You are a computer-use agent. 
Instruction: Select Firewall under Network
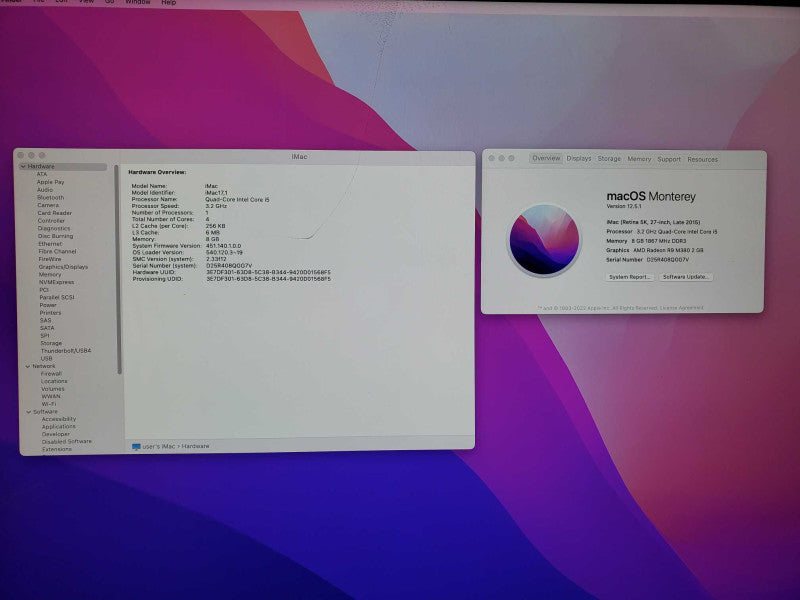tap(51, 373)
